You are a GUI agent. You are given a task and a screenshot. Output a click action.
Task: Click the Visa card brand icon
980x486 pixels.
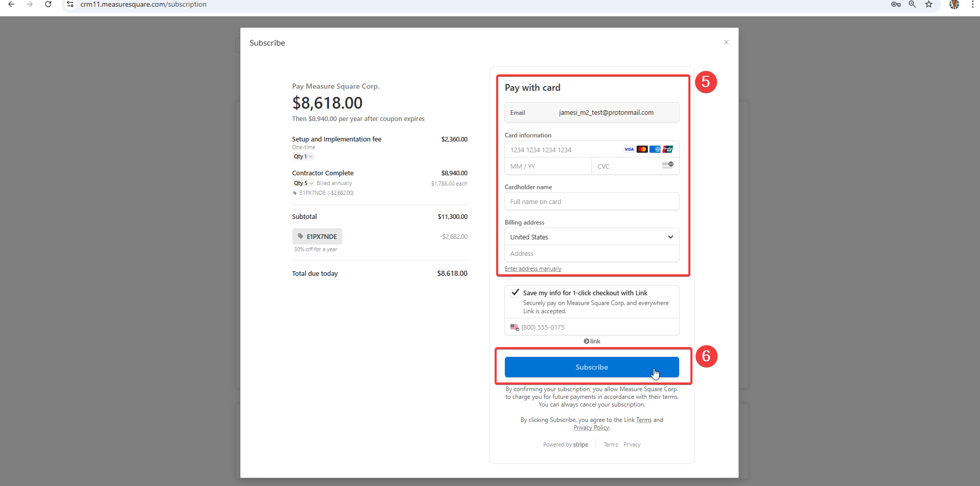629,149
